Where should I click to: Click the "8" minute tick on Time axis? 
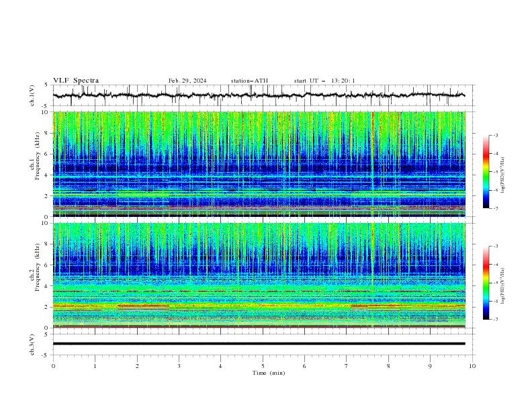click(x=388, y=366)
